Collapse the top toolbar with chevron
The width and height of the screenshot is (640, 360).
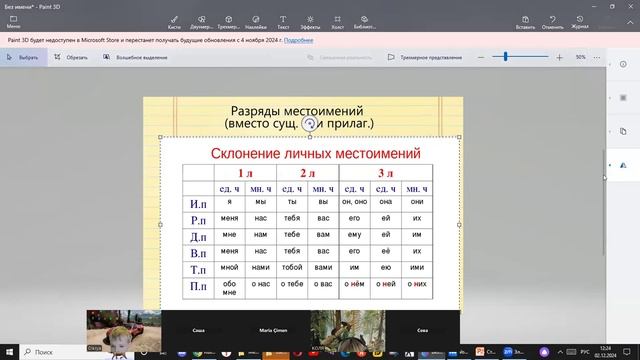point(630,23)
